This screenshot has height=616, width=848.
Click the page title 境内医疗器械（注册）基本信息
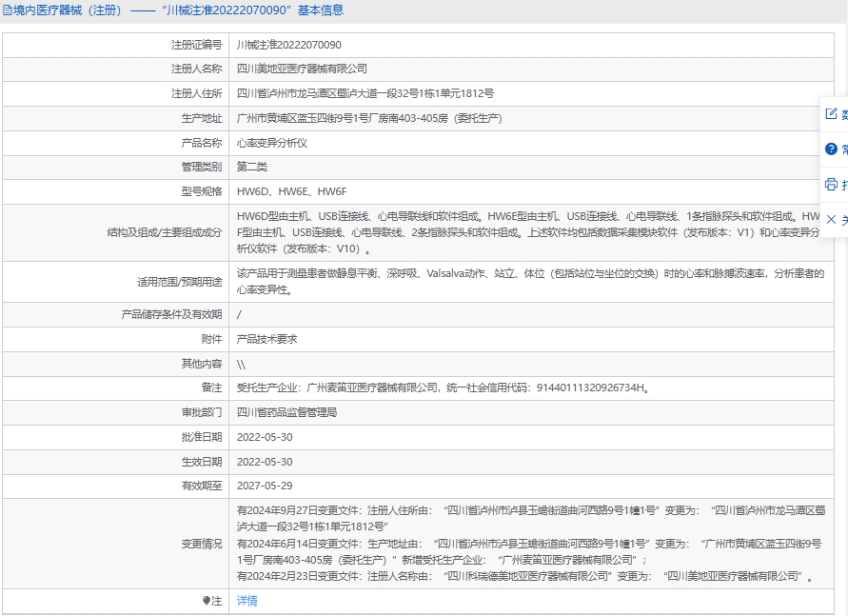click(179, 10)
